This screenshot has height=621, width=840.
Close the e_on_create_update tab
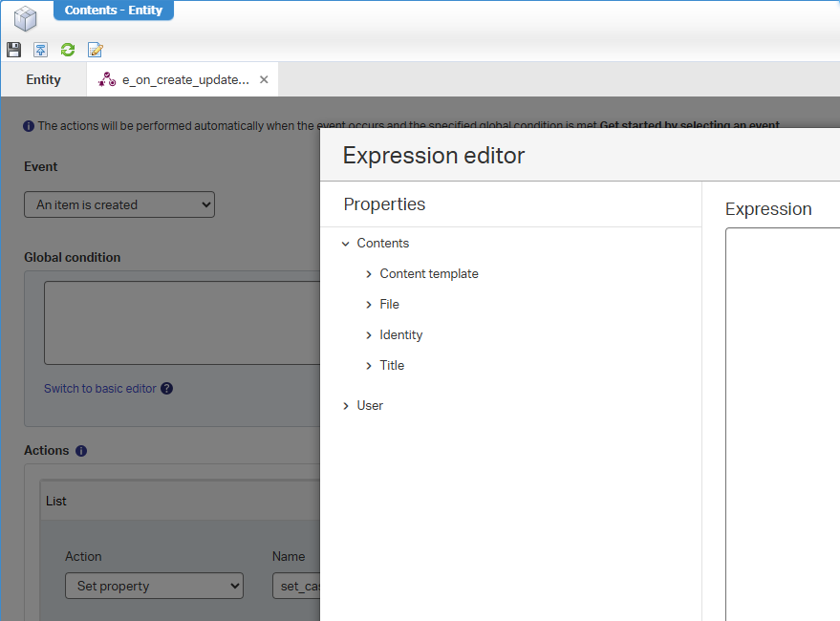pyautogui.click(x=264, y=80)
